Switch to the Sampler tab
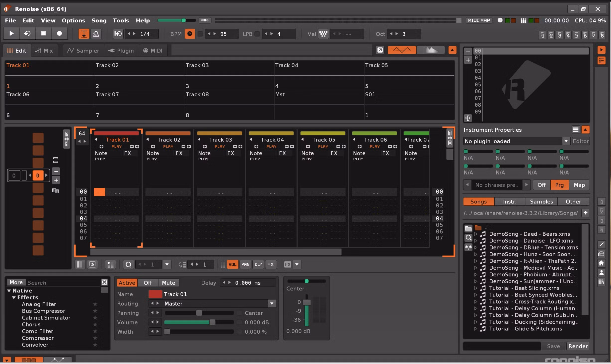This screenshot has width=611, height=364. pos(83,51)
